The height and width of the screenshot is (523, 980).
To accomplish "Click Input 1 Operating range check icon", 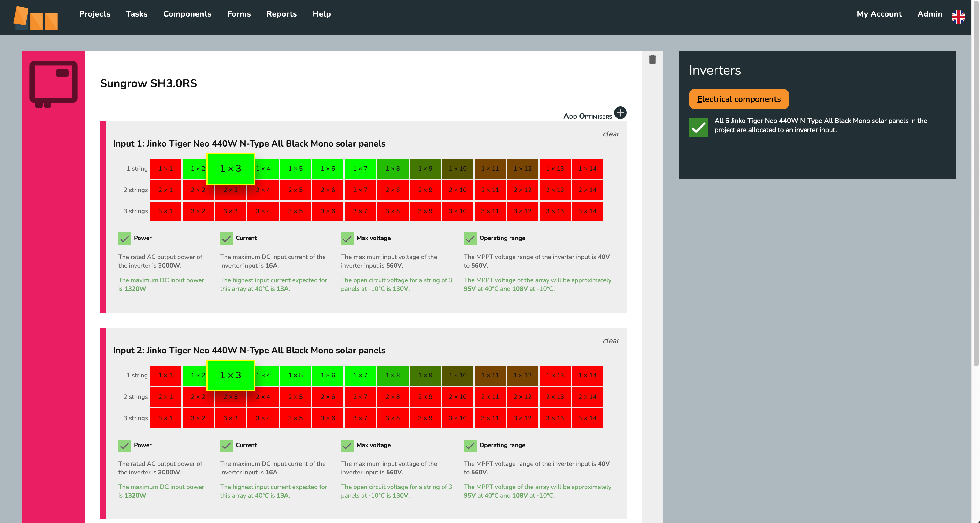I will coord(470,239).
